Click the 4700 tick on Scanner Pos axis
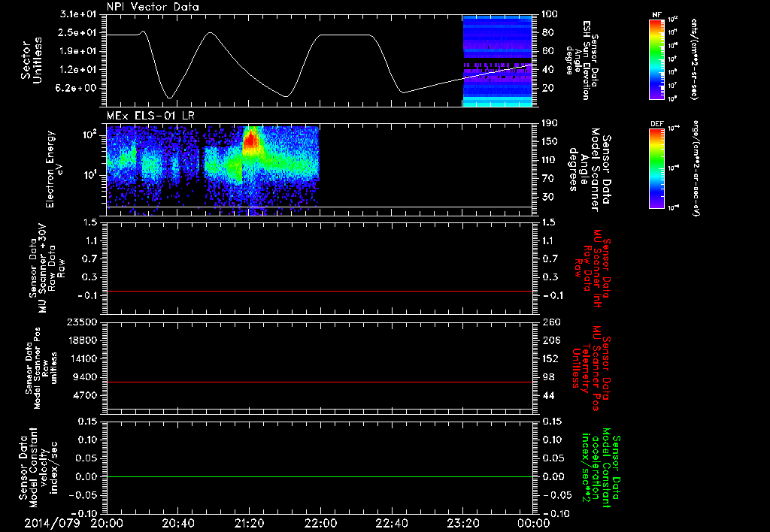 coord(85,395)
